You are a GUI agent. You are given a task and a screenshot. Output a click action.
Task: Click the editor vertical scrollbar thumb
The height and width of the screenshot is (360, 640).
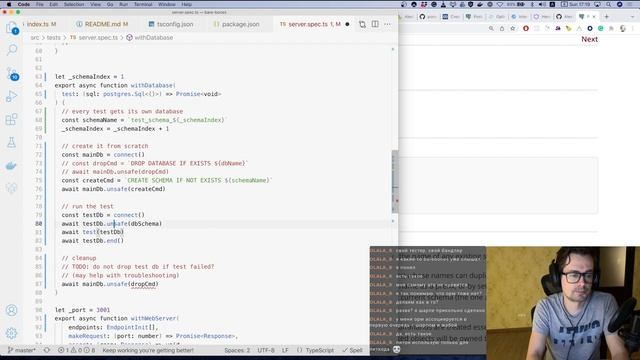click(395, 182)
